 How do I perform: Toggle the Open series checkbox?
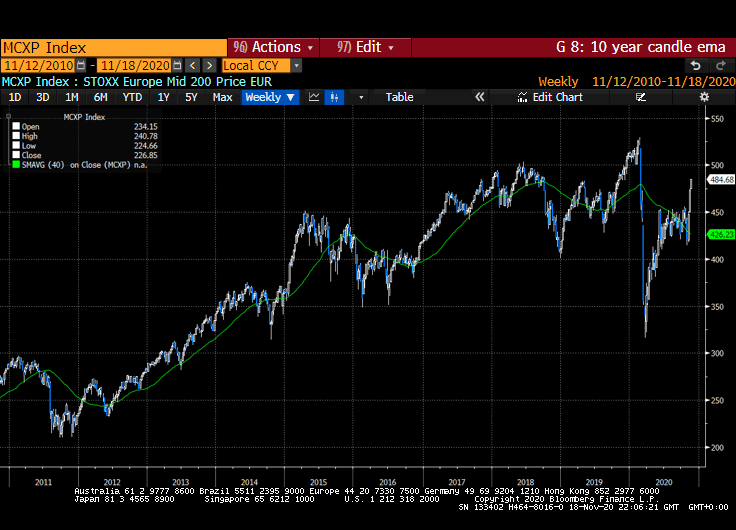coord(16,126)
